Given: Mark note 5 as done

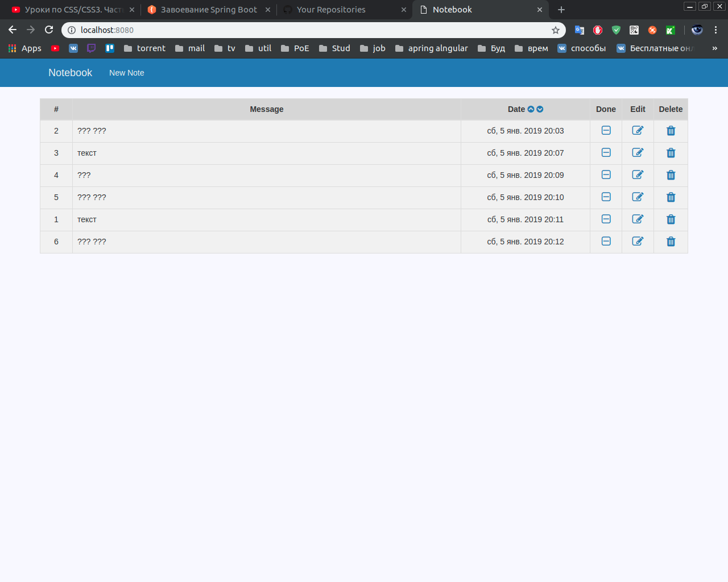Looking at the screenshot, I should coord(606,197).
